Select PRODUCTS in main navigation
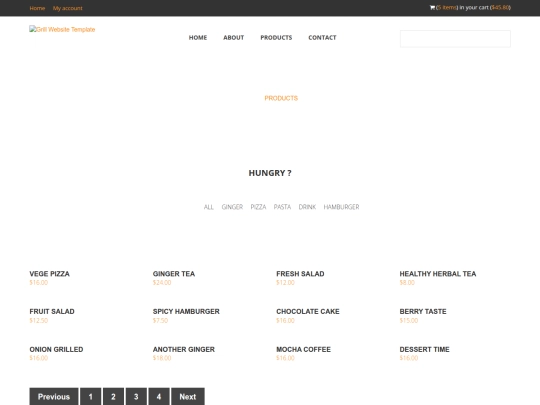 (x=276, y=38)
